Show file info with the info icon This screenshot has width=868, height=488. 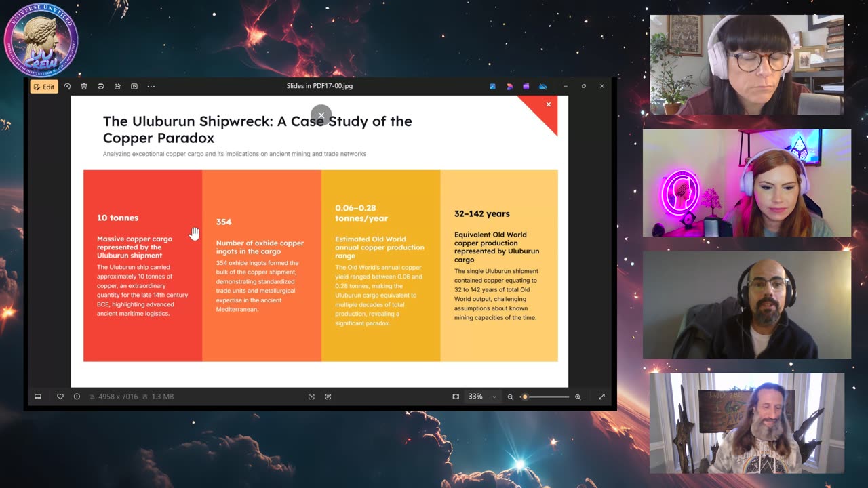tap(77, 396)
